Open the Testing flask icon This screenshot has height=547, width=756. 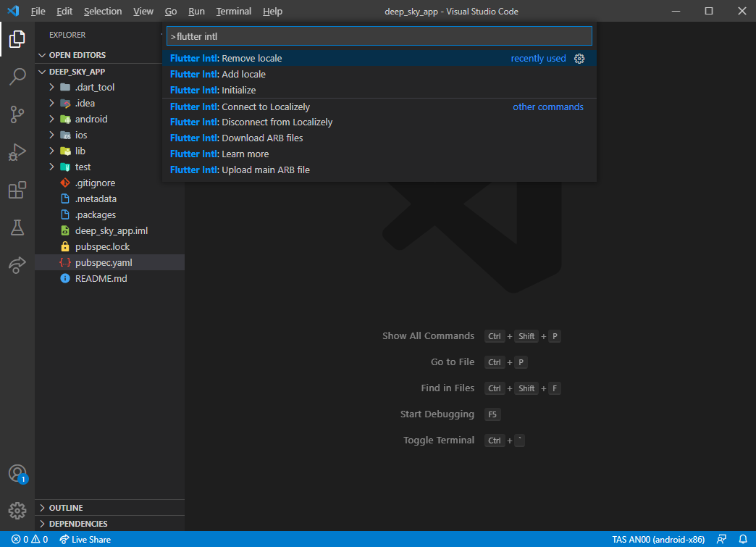(17, 227)
